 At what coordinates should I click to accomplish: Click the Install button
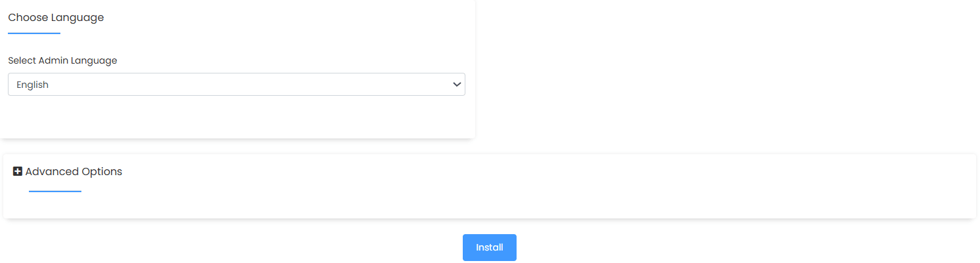(x=489, y=247)
